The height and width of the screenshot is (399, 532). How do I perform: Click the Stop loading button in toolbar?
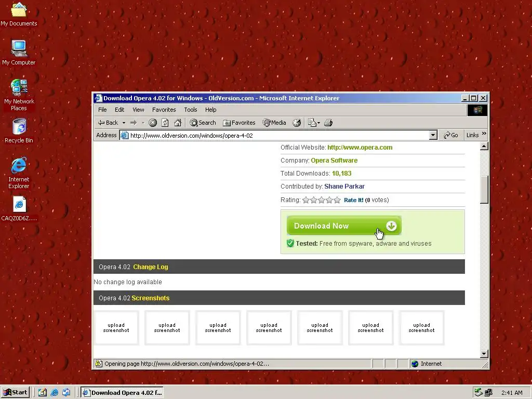click(153, 123)
